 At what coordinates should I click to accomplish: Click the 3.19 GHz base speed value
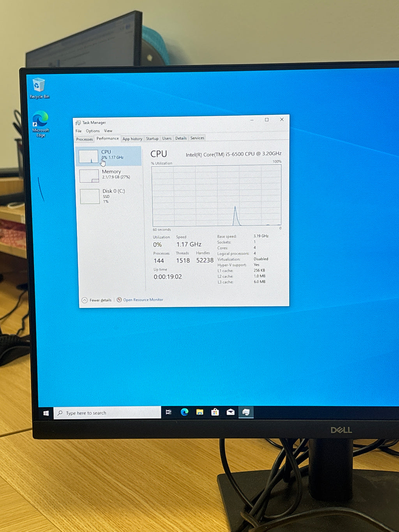pos(261,236)
